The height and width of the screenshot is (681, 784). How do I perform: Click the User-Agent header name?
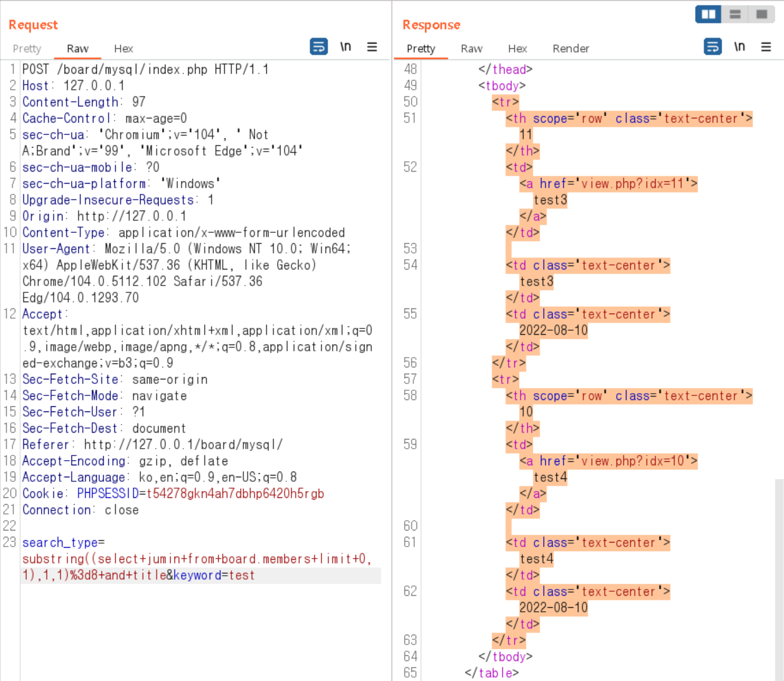coord(56,249)
